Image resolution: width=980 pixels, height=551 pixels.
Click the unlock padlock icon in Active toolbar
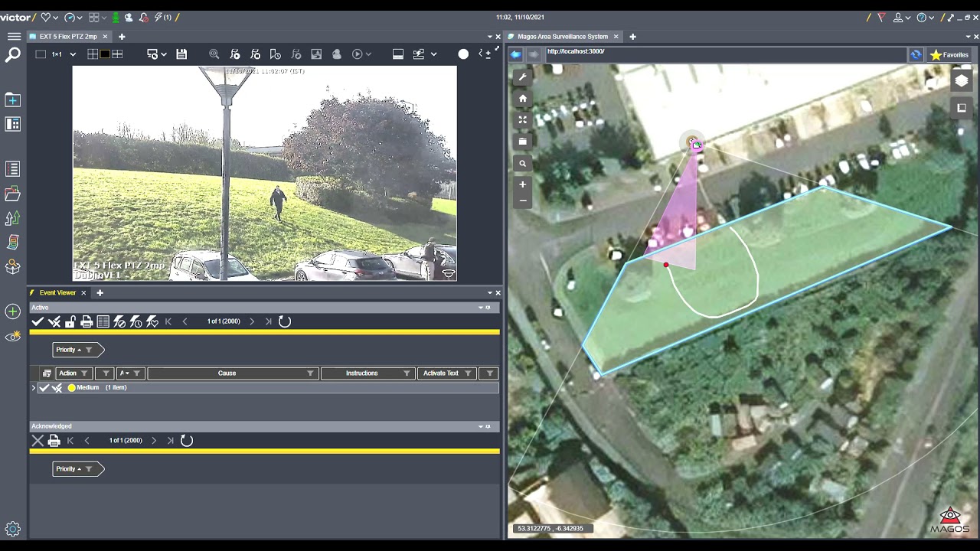coord(70,322)
